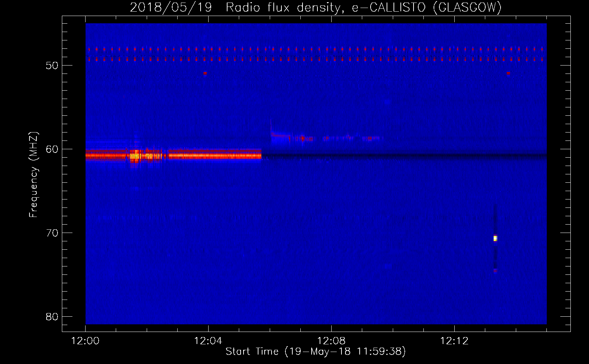
Task: Click the bright yellow spot near 70 MHz
Action: [x=495, y=238]
